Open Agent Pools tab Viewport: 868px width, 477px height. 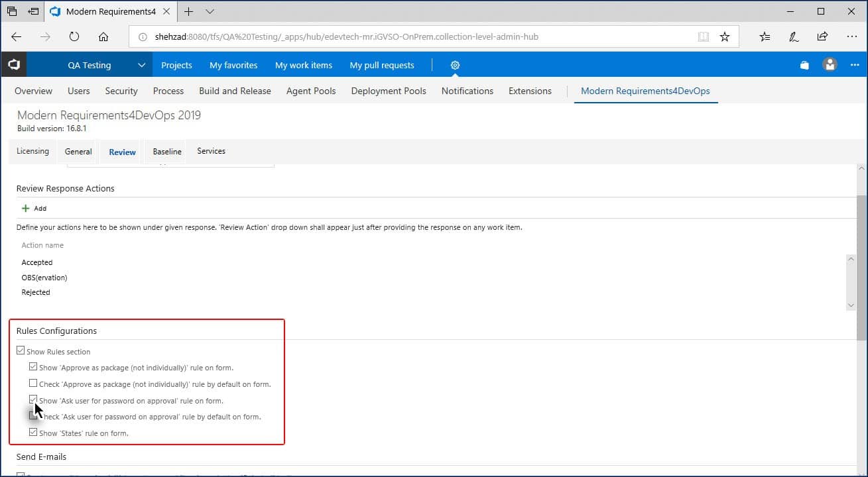311,91
